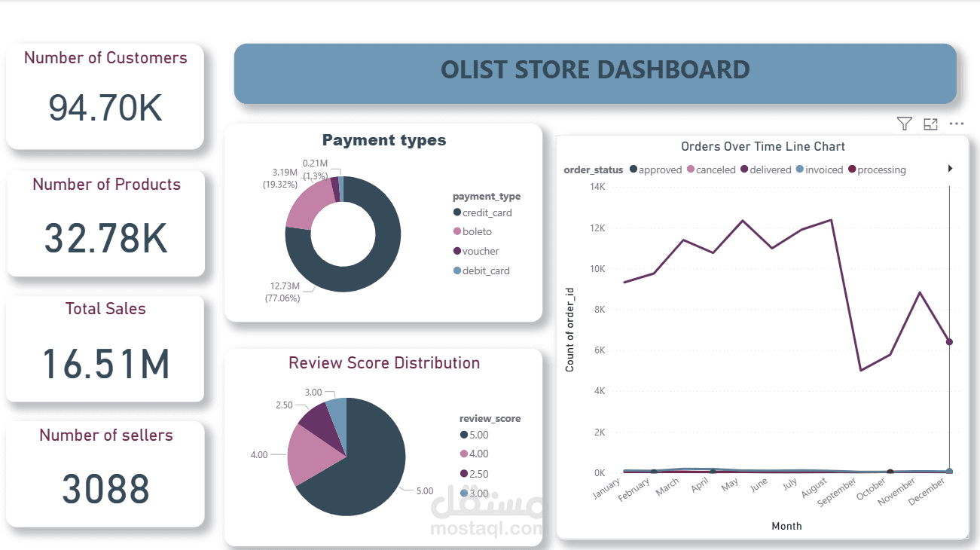The width and height of the screenshot is (980, 550).
Task: Click the Number of Products card title
Action: coord(106,185)
